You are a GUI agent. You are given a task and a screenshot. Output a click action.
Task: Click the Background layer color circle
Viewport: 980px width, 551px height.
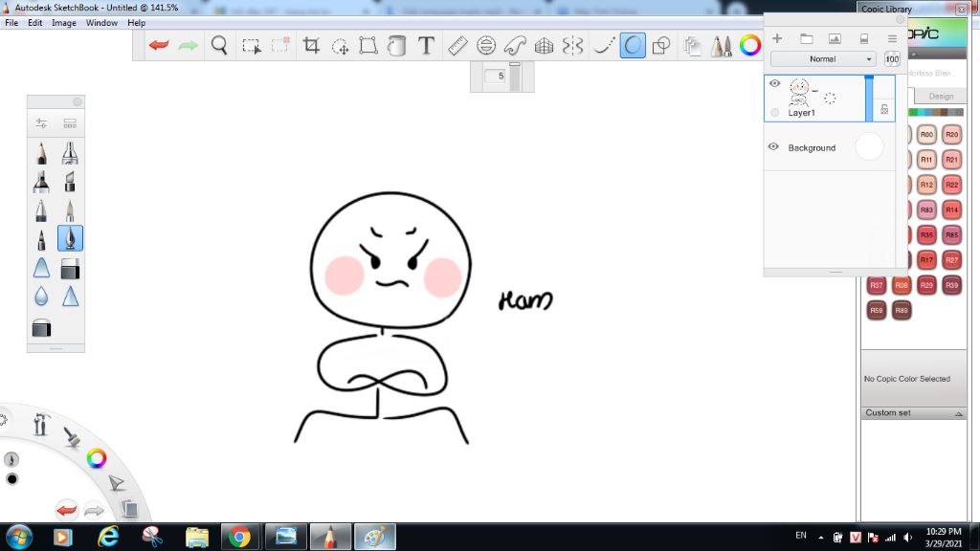pyautogui.click(x=869, y=146)
